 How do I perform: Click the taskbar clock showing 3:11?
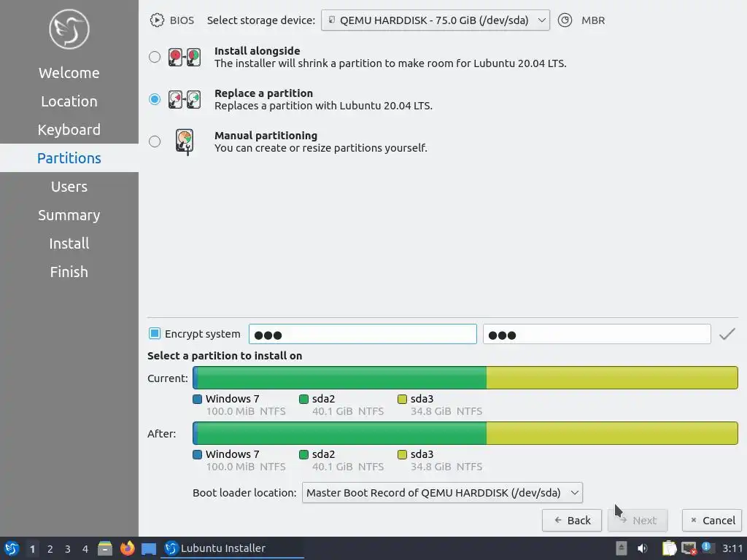[x=732, y=548]
